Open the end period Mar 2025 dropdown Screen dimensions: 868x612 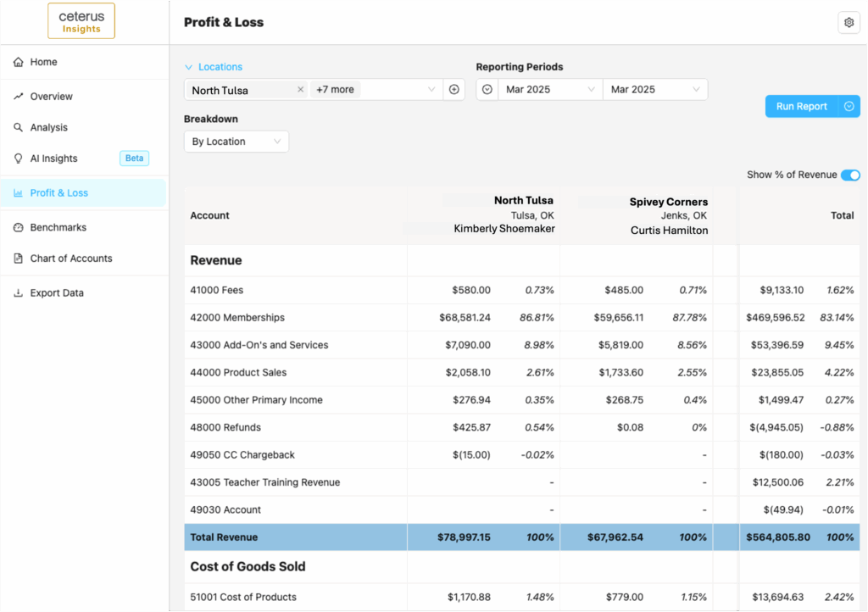point(655,90)
